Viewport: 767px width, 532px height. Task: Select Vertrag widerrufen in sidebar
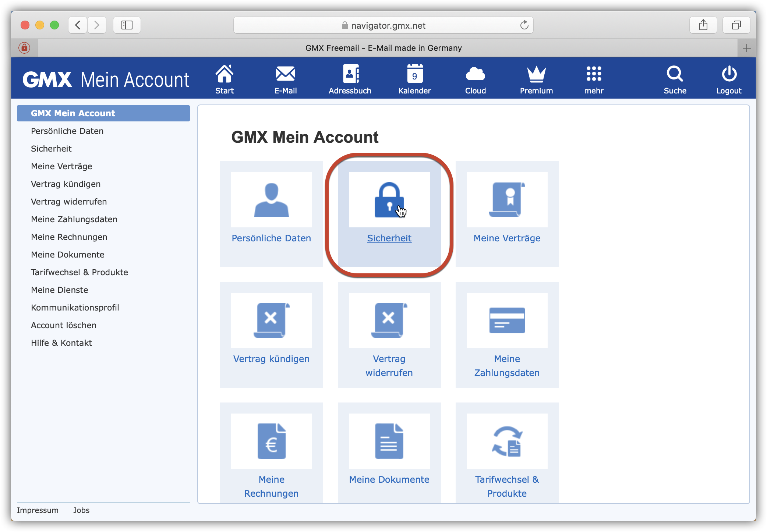[x=69, y=202]
